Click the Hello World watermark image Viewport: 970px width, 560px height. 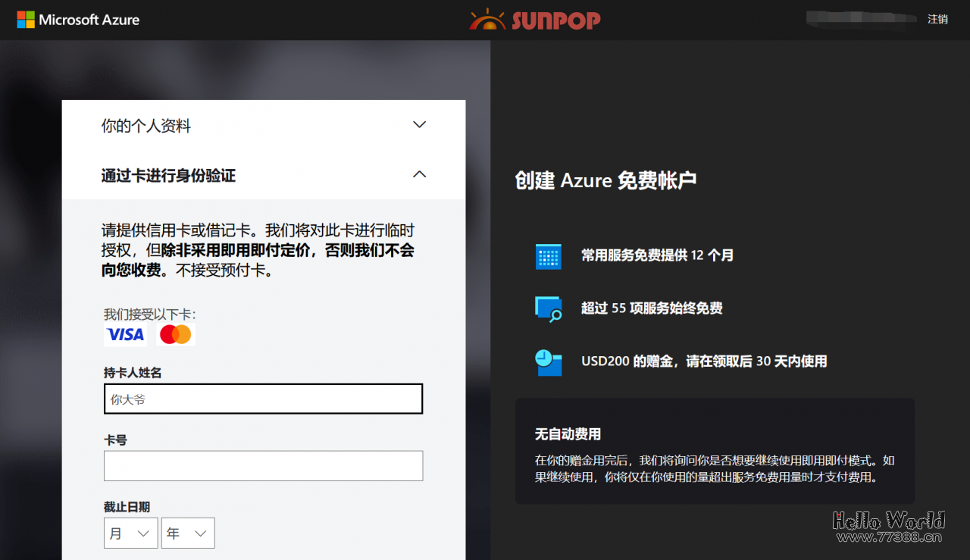890,520
